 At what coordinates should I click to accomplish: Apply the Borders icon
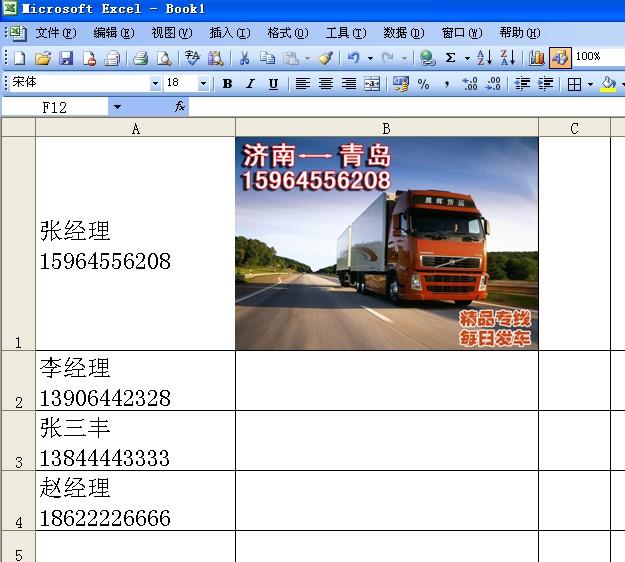click(574, 84)
